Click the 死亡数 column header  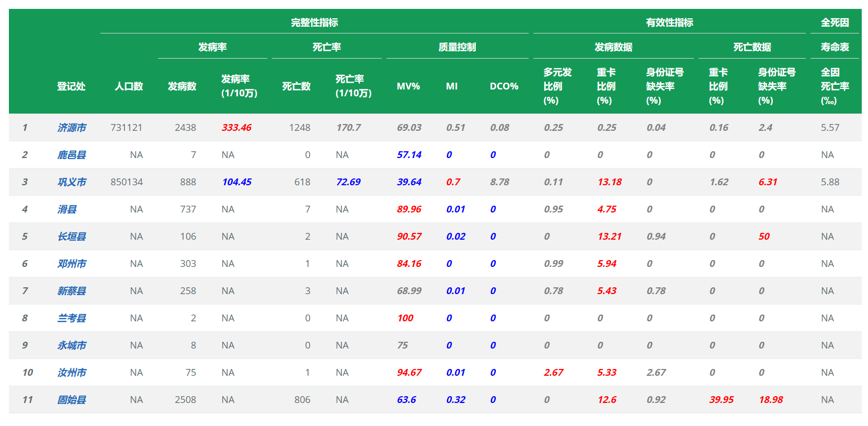pos(296,86)
